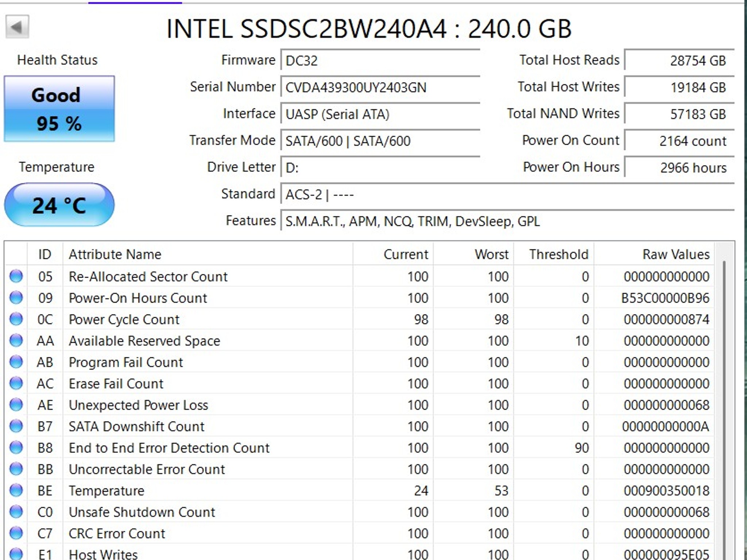
Task: Click worst value 53 in Temperature row
Action: coord(501,491)
